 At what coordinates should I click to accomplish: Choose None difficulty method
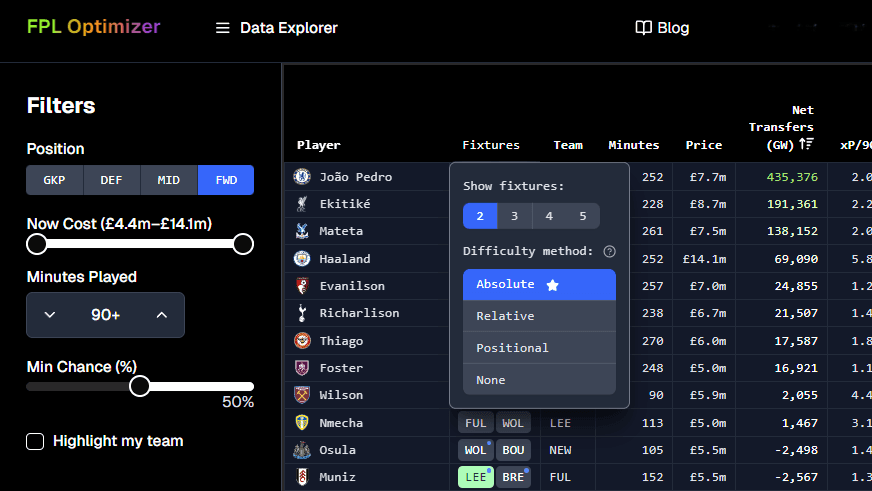[x=539, y=380]
